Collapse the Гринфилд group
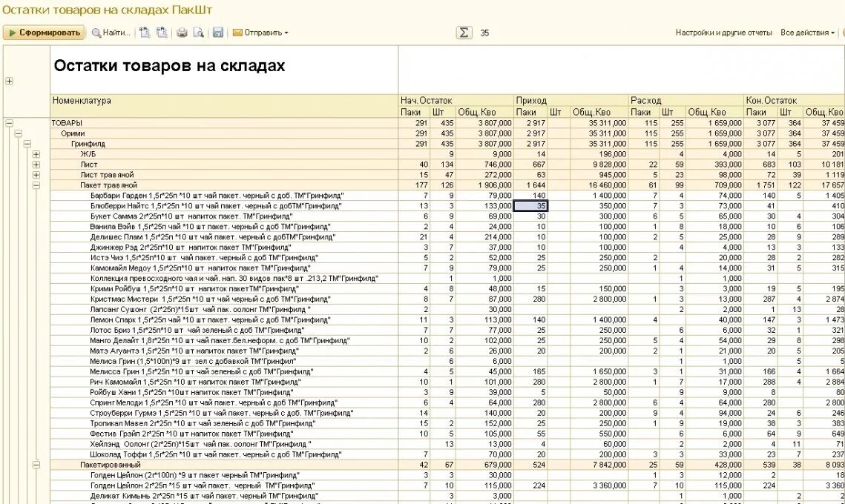This screenshot has height=504, width=845. pyautogui.click(x=27, y=144)
